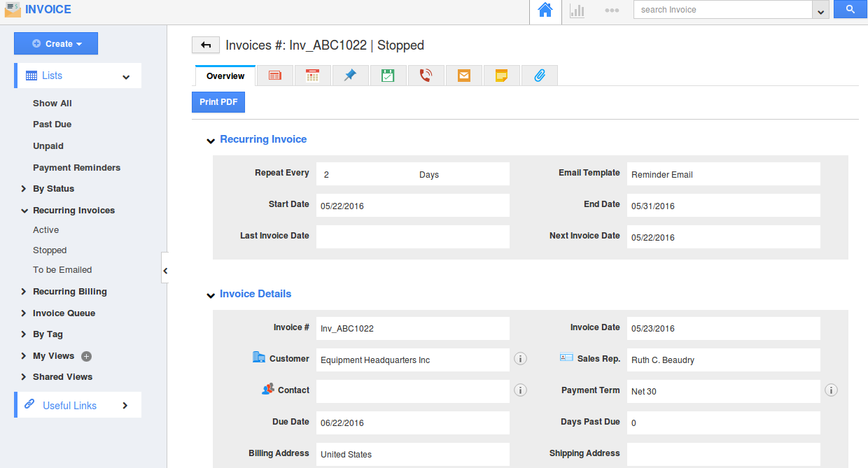The width and height of the screenshot is (868, 468).
Task: Switch to the Overview tab
Action: 225,76
